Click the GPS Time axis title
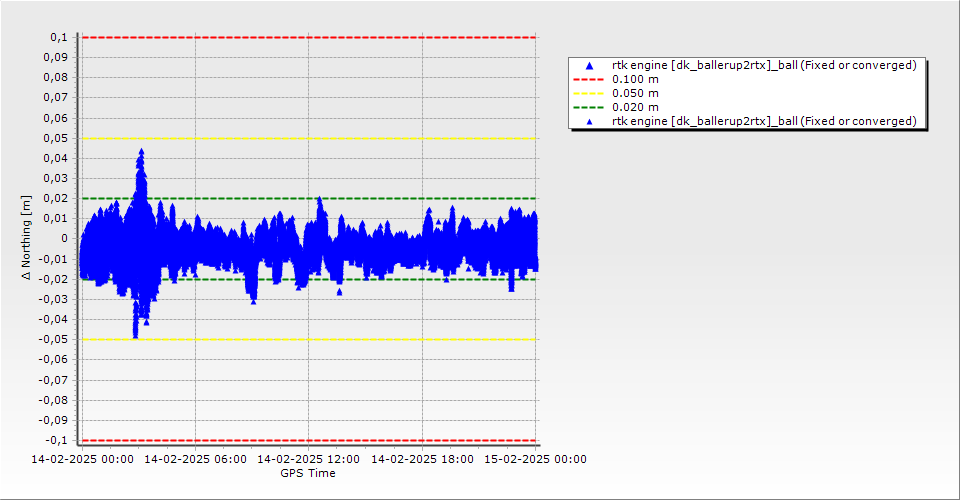The image size is (960, 500). pyautogui.click(x=308, y=473)
